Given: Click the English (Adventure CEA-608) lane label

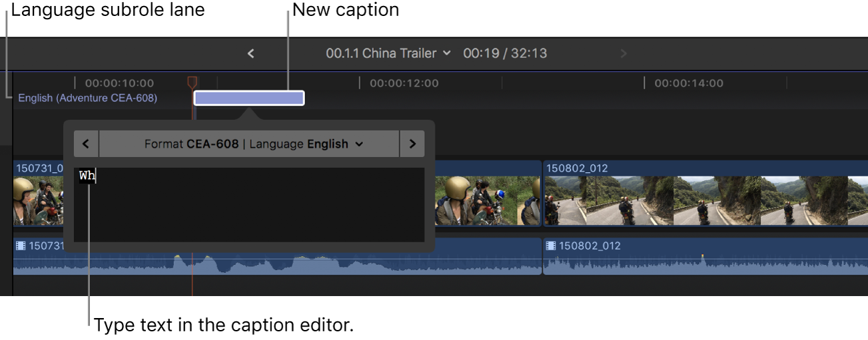Looking at the screenshot, I should tap(88, 98).
